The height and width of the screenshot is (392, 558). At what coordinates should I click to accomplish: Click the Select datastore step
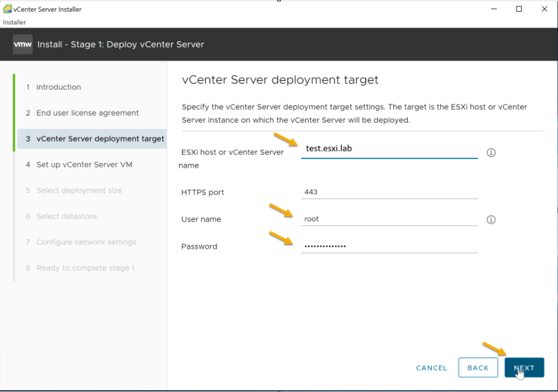tap(66, 216)
